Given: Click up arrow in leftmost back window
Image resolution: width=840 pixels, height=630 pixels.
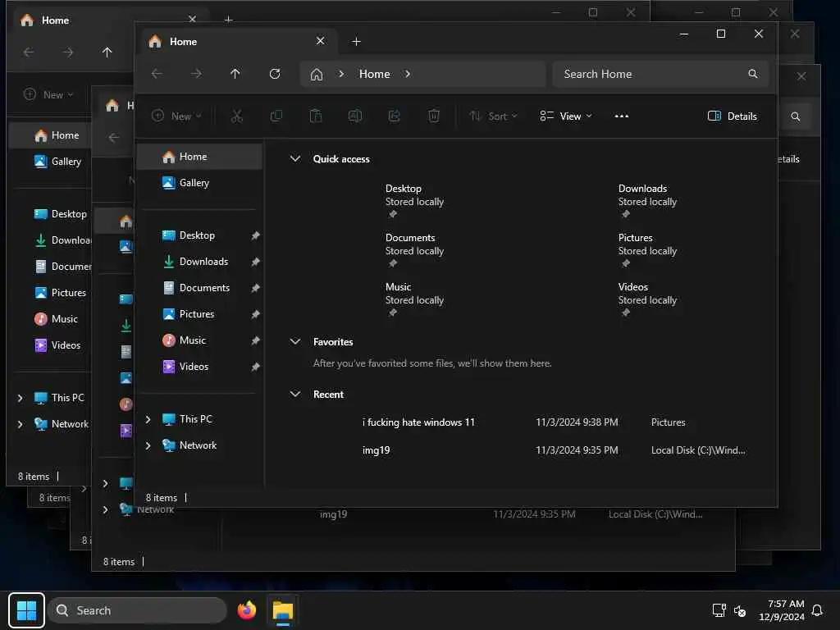Looking at the screenshot, I should tap(107, 52).
